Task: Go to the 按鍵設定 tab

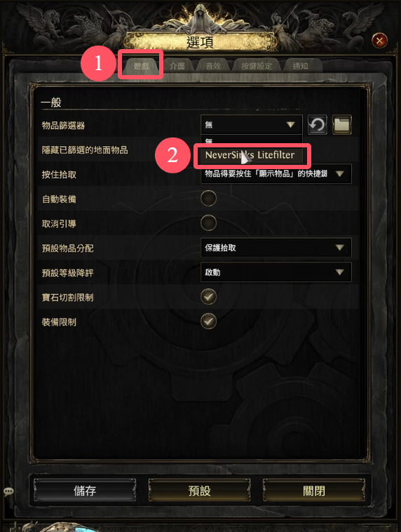Action: [x=257, y=65]
